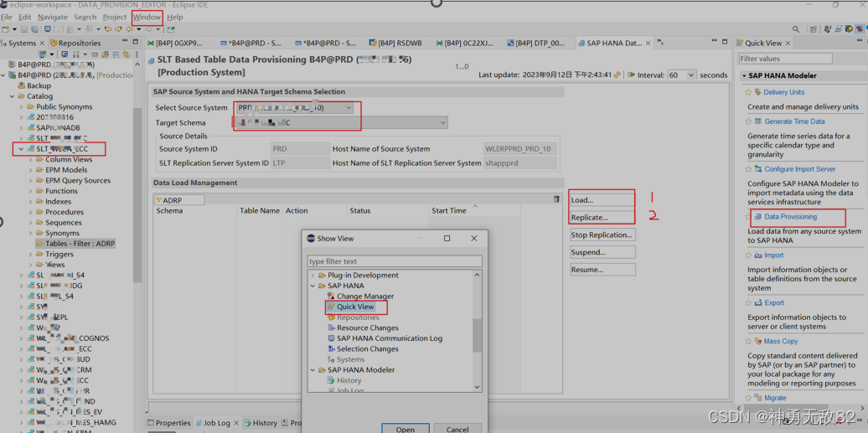Open the Target Schema dropdown
Viewport: 868px width, 433px height.
point(443,123)
